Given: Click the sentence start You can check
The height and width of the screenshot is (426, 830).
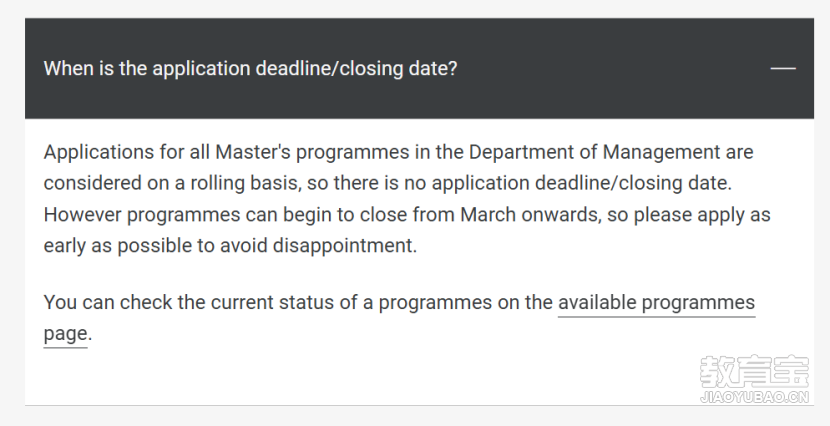Looking at the screenshot, I should tap(108, 303).
